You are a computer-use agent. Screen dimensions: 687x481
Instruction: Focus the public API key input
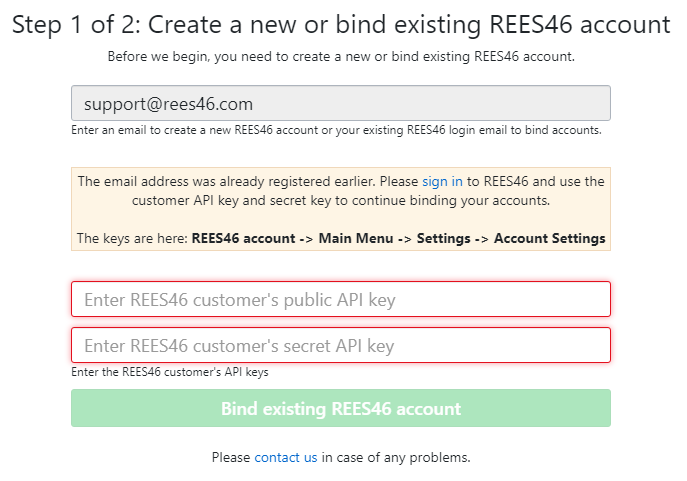(x=340, y=299)
